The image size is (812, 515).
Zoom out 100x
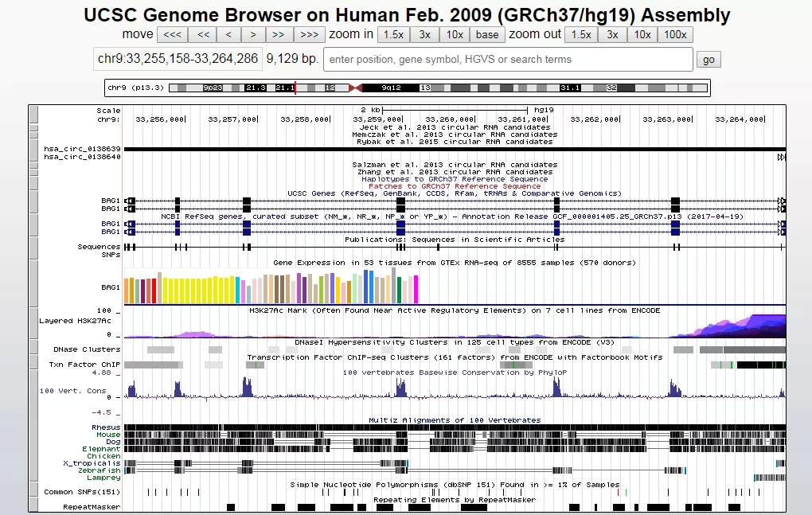[675, 35]
